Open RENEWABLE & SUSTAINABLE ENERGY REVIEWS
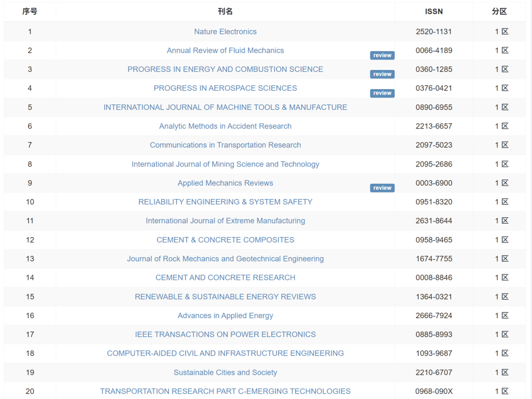This screenshot has height=399, width=532. pyautogui.click(x=225, y=297)
